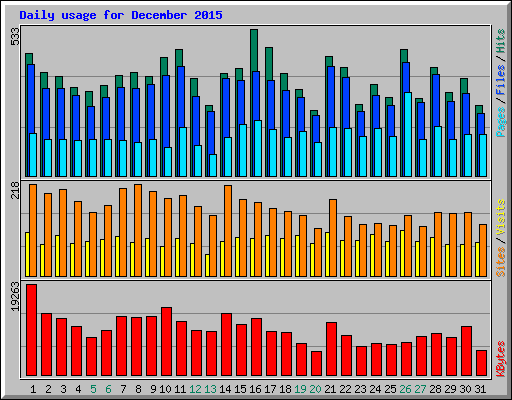This screenshot has height=400, width=512.
Task: Click day label '31' on the x-axis
Action: [x=480, y=389]
